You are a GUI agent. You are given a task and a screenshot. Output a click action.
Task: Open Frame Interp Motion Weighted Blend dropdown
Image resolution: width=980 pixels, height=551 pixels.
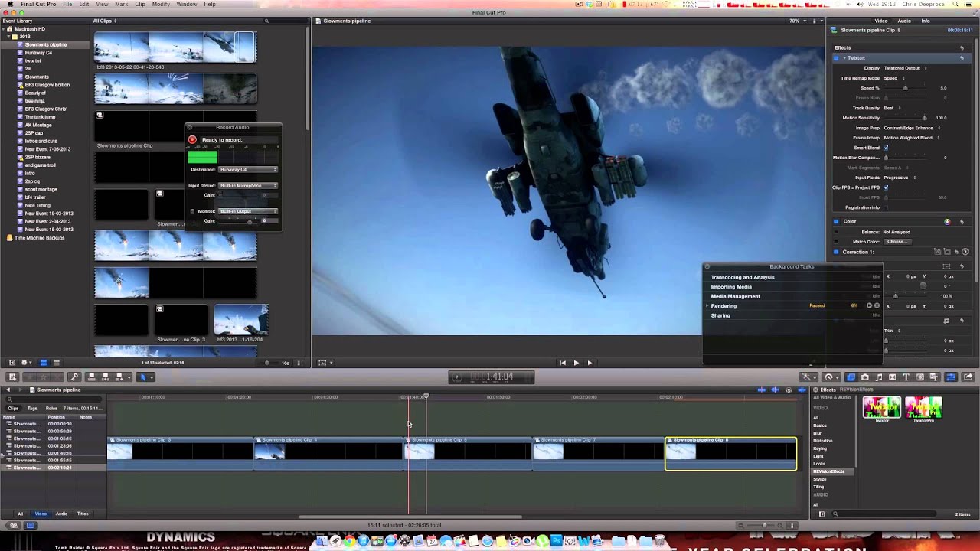[x=912, y=138]
